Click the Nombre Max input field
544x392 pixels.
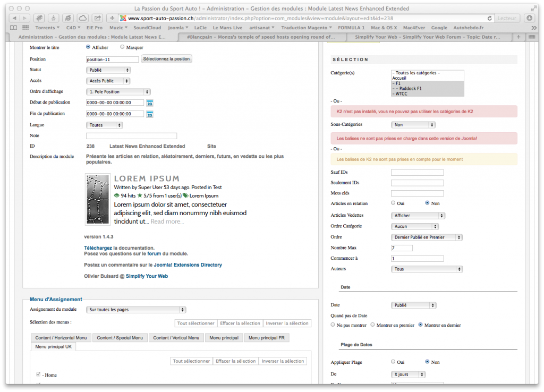pos(402,248)
